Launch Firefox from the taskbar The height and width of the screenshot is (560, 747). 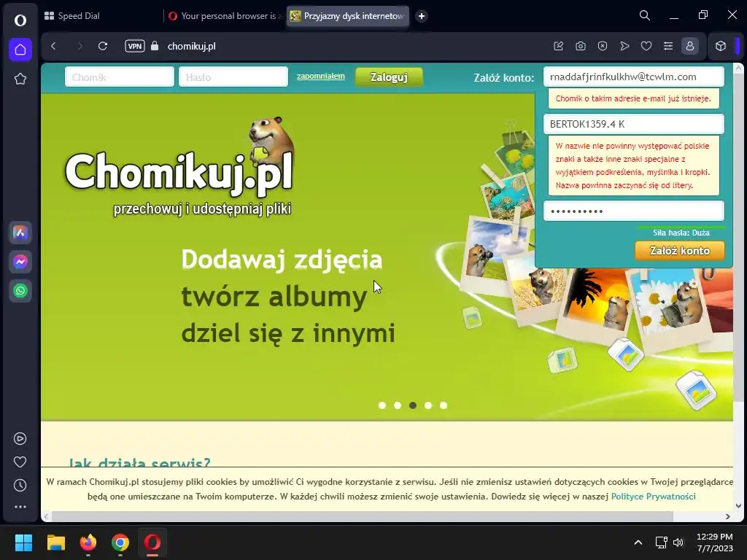coord(88,542)
